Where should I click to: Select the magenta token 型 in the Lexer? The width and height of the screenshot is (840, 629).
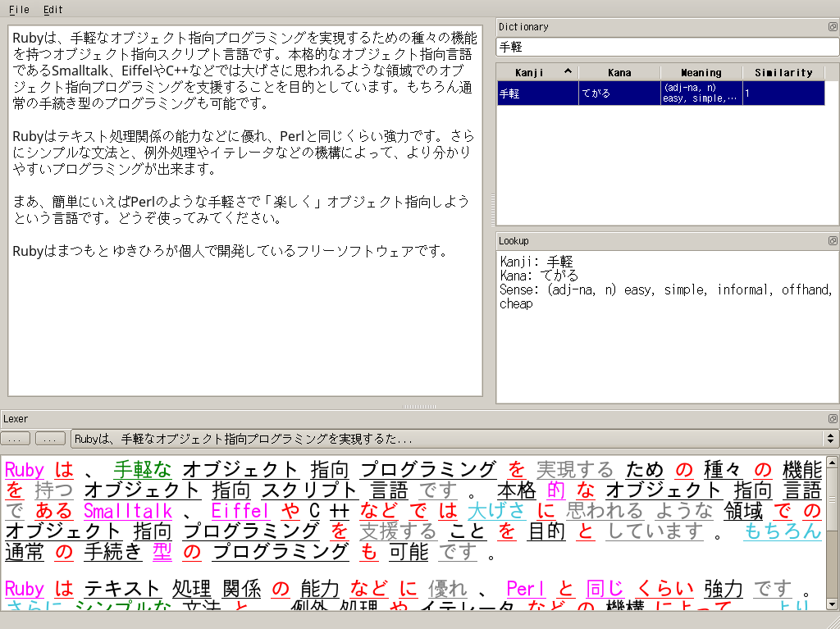pyautogui.click(x=162, y=551)
